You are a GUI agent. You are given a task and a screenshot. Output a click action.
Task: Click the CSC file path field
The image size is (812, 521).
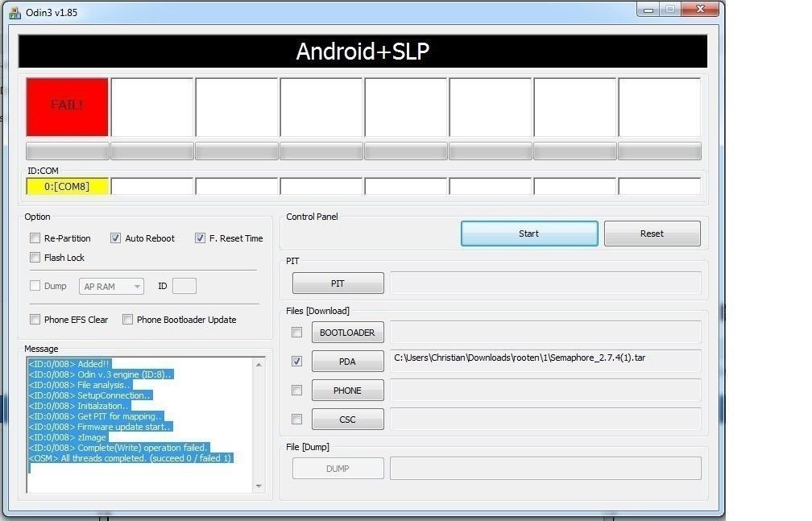click(546, 419)
